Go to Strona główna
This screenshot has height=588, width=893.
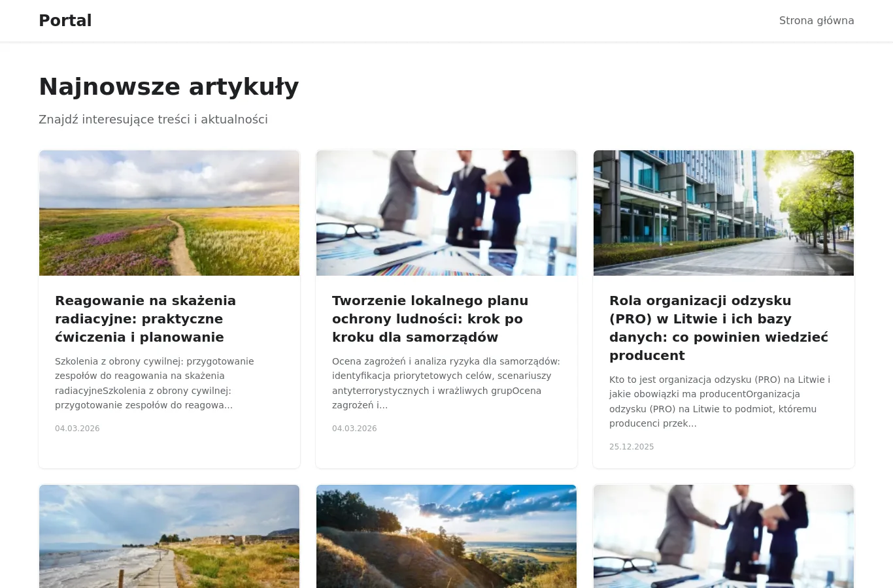pyautogui.click(x=817, y=21)
